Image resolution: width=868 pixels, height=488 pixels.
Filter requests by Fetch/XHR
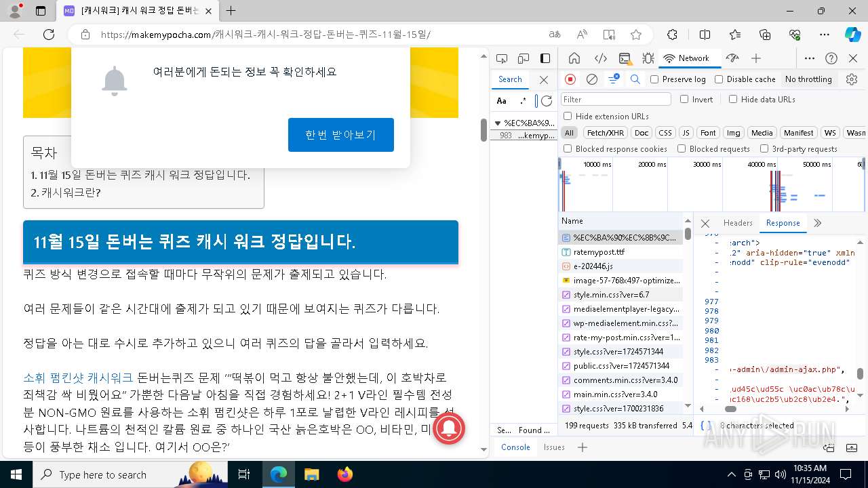606,133
